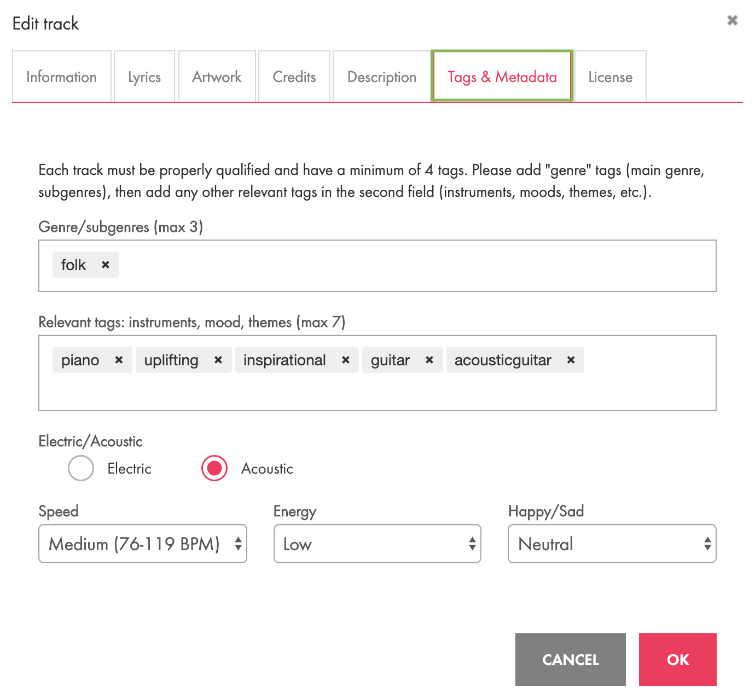Switch to the Artwork tab
This screenshot has height=700, width=755.
217,77
